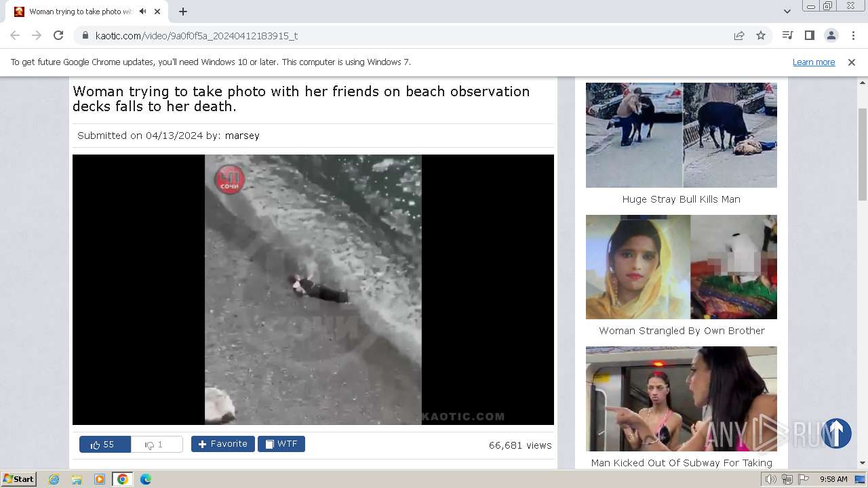Reload the page with the refresh icon

(x=58, y=35)
